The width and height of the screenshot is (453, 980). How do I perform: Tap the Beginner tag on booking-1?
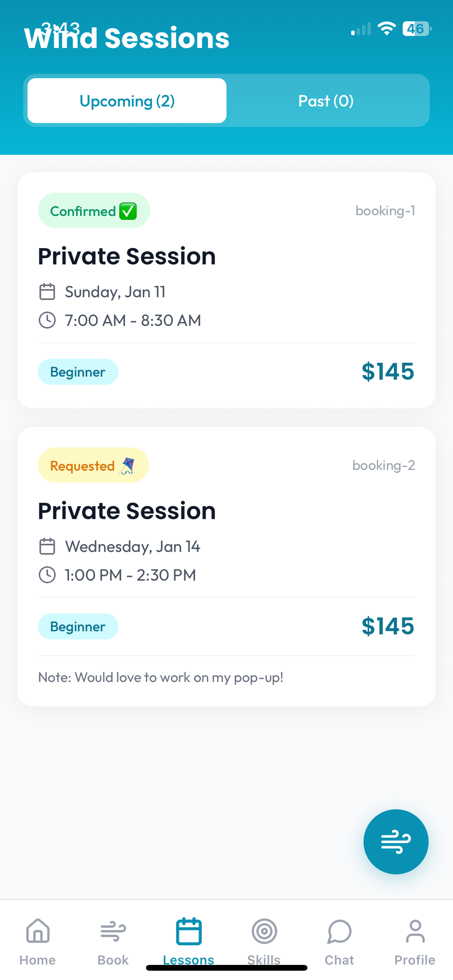[x=78, y=372]
